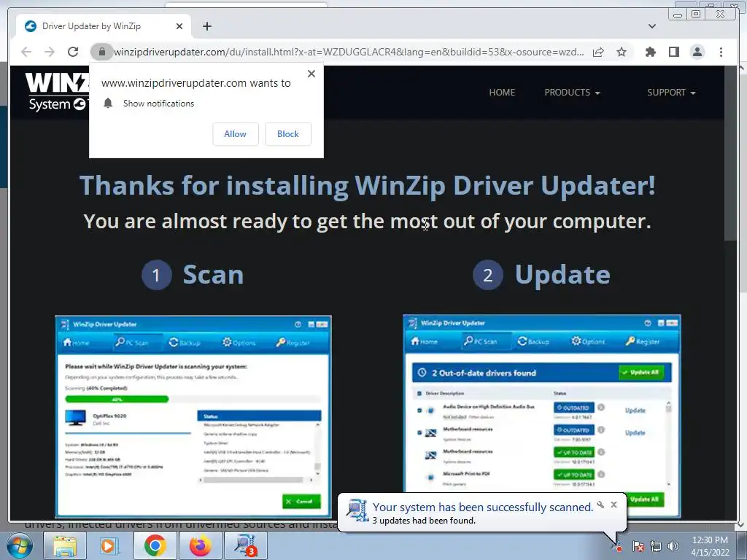Click the forward navigation arrow
Image resolution: width=747 pixels, height=560 pixels.
[50, 52]
